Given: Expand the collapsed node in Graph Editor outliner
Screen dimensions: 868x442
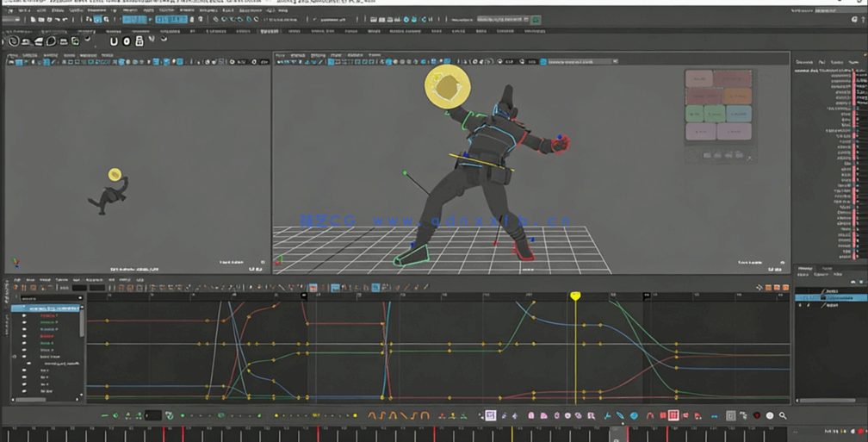Looking at the screenshot, I should click(14, 356).
